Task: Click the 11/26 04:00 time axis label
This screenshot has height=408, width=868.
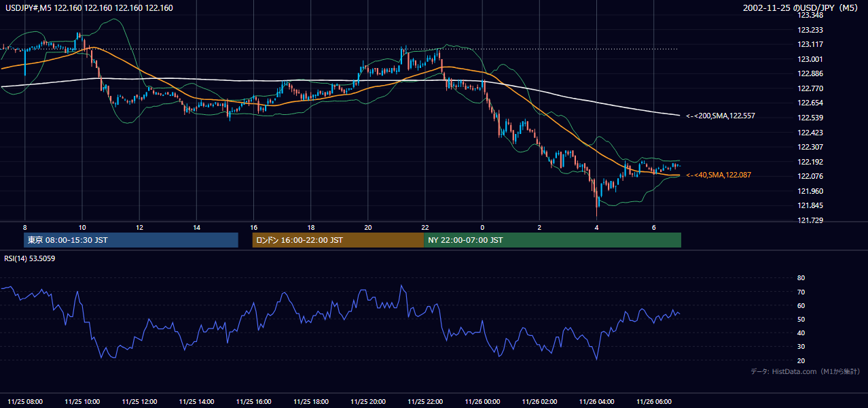Action: tap(597, 402)
